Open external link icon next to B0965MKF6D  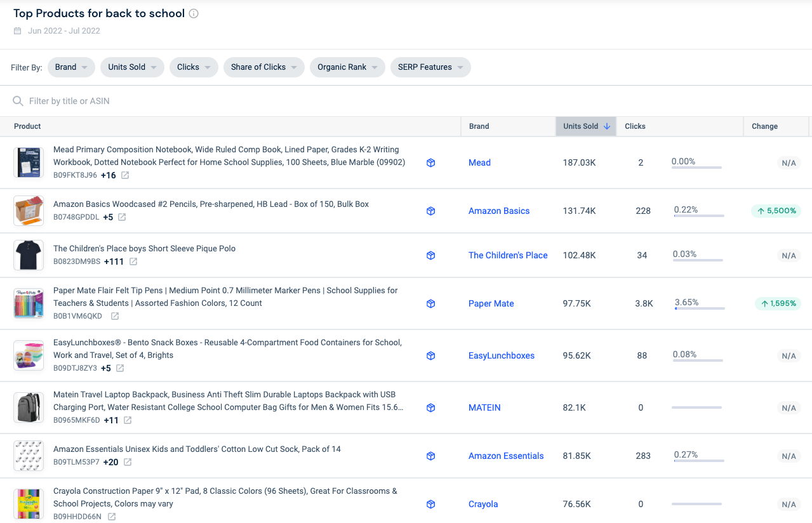(128, 420)
